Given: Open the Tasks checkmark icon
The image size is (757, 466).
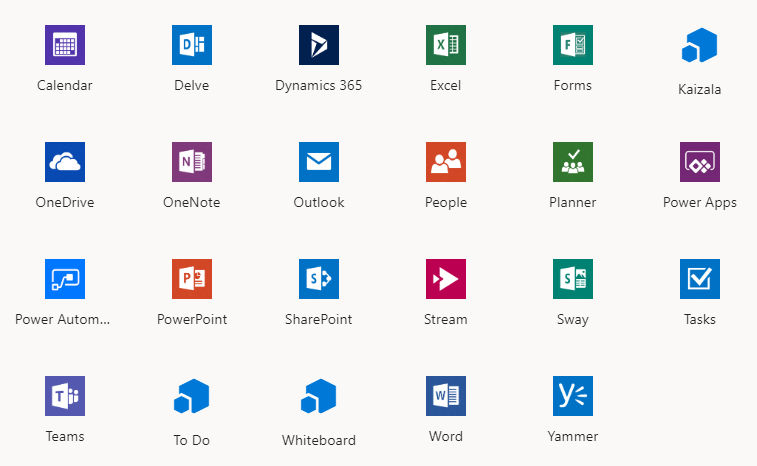Looking at the screenshot, I should click(x=700, y=279).
